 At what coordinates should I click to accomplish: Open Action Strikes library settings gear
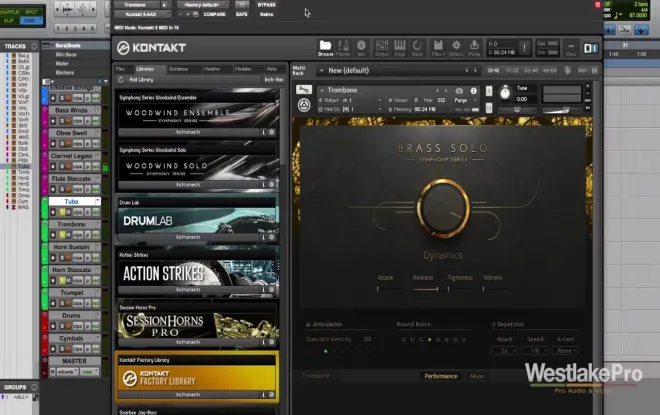coord(272,290)
